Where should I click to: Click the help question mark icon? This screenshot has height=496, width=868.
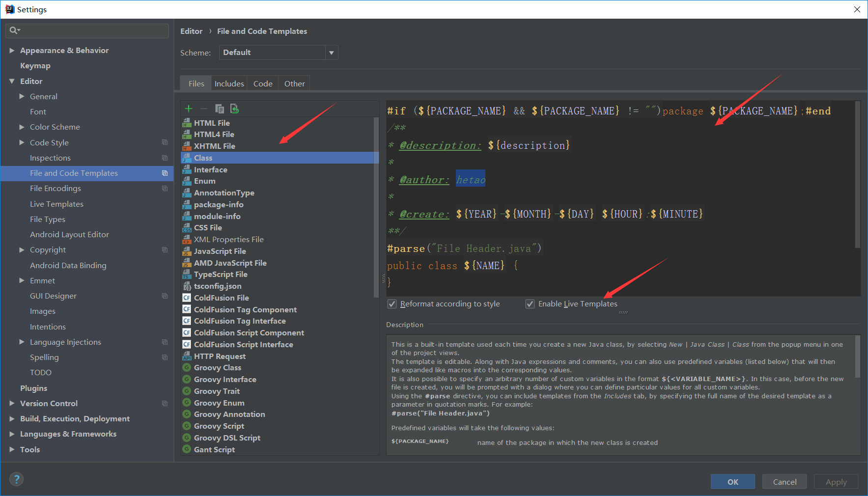16,479
